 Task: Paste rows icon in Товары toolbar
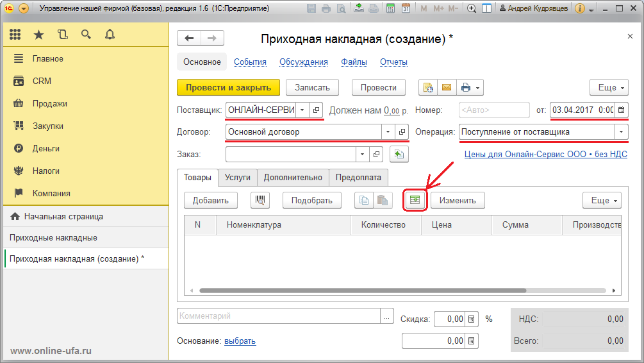click(383, 200)
